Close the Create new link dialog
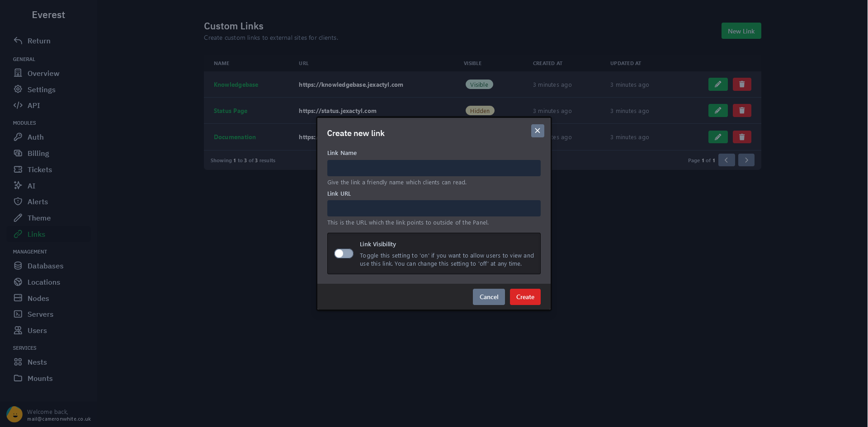The height and width of the screenshot is (427, 868). (x=538, y=131)
